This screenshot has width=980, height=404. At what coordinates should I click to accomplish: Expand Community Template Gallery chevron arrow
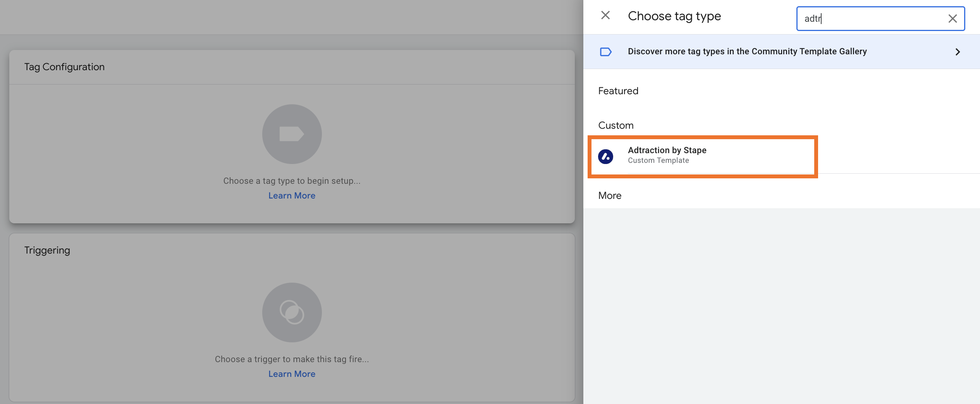[958, 52]
